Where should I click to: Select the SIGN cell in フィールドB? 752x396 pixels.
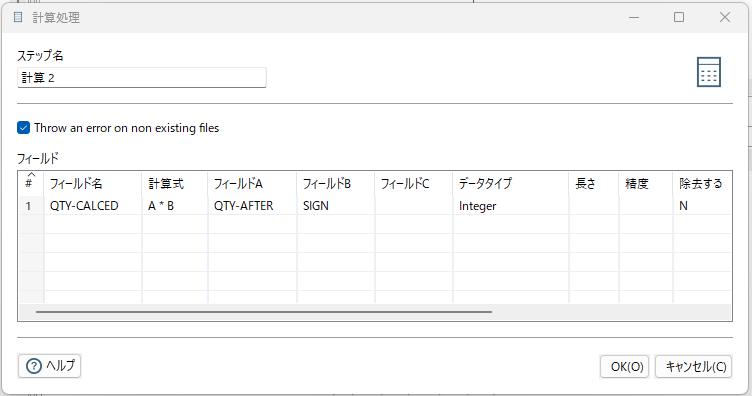coord(335,206)
